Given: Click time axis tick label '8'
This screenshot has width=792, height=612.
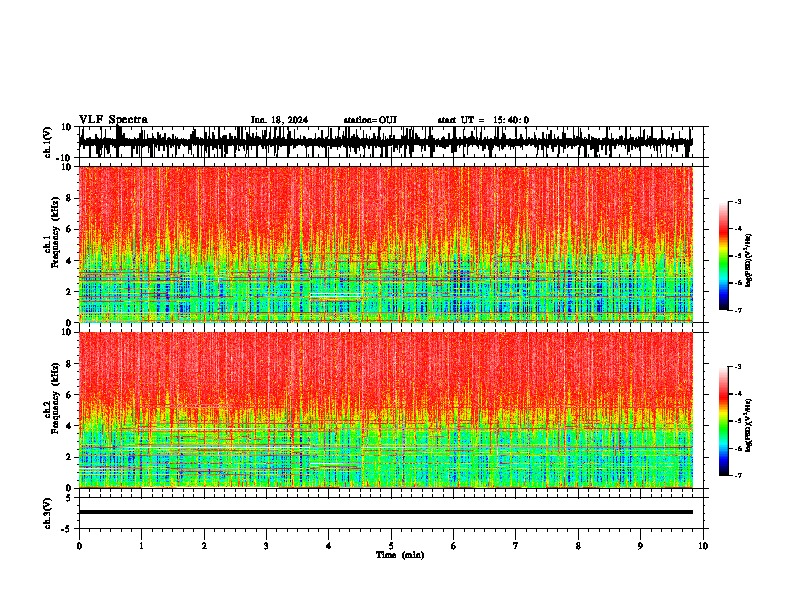Looking at the screenshot, I should [x=578, y=546].
